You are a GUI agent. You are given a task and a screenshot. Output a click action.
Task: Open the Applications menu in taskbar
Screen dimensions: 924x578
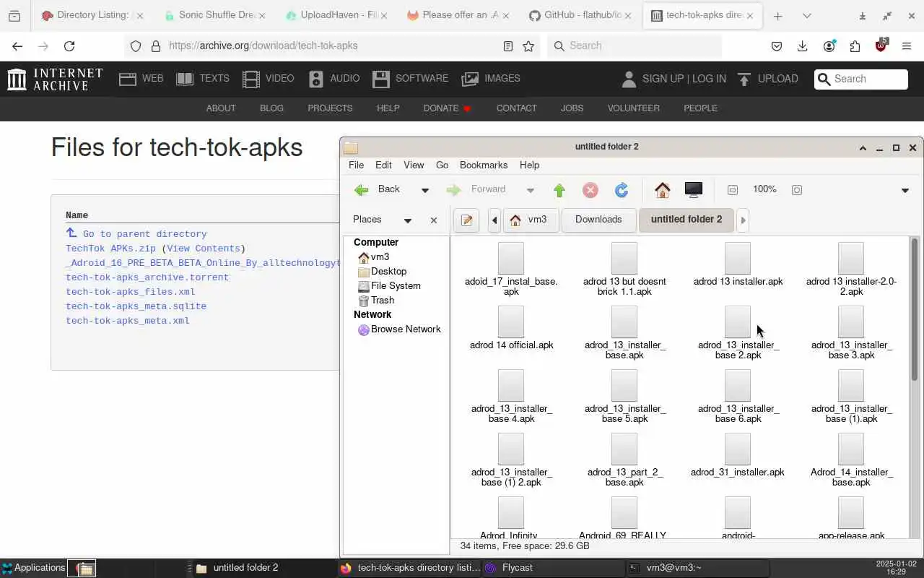pos(33,568)
